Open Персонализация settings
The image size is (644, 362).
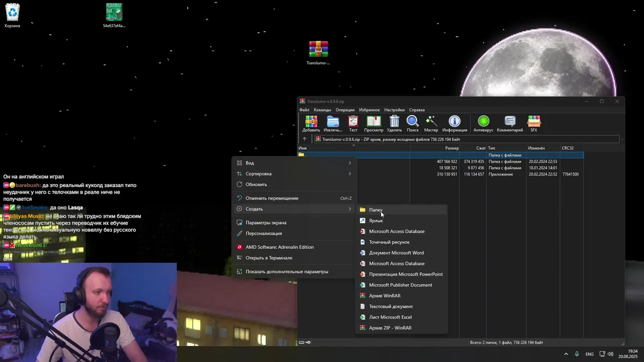click(294, 233)
